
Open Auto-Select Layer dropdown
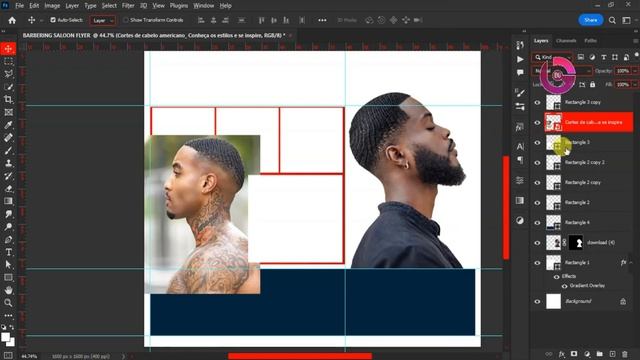[x=102, y=20]
